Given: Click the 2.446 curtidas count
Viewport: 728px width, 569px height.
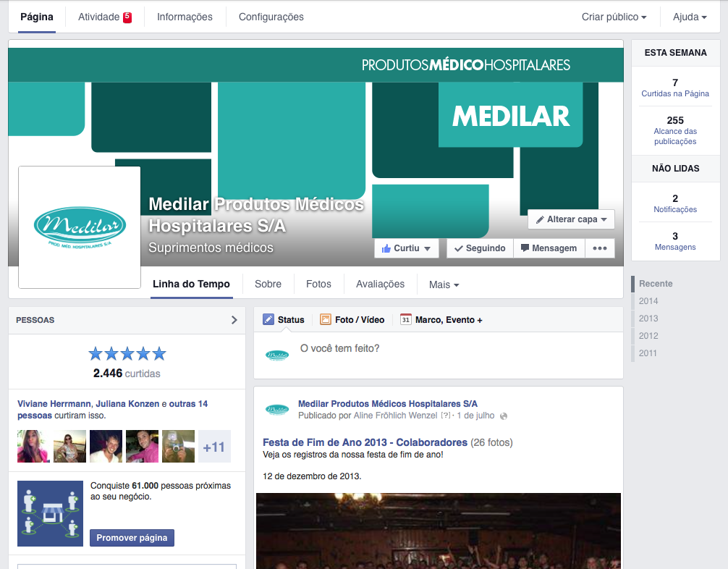Looking at the screenshot, I should [127, 374].
